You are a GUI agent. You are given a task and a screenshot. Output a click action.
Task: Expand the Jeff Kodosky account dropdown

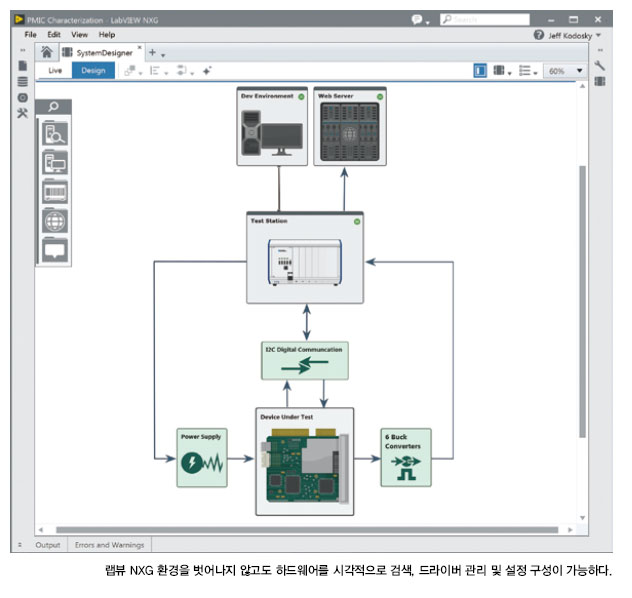tap(598, 35)
